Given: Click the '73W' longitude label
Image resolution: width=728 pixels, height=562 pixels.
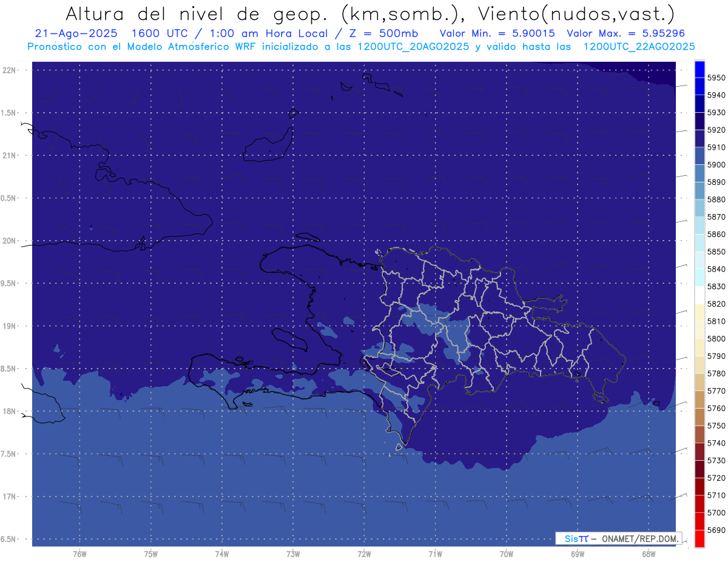Looking at the screenshot, I should point(293,554).
